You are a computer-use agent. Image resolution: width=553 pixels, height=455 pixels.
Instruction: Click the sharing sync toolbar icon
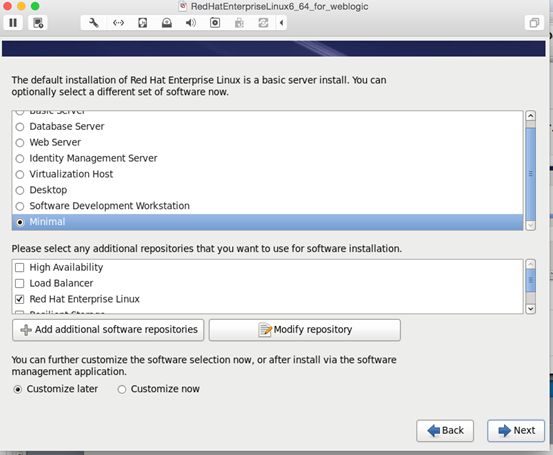263,23
